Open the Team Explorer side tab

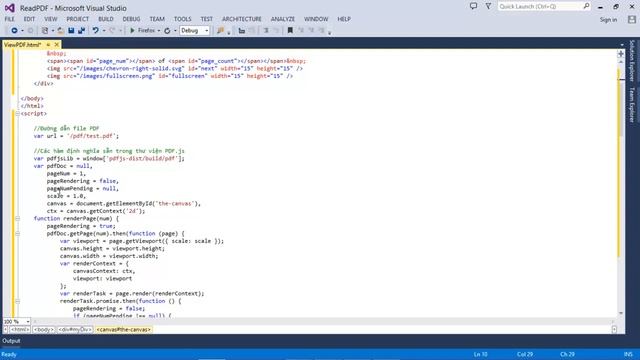(x=632, y=104)
